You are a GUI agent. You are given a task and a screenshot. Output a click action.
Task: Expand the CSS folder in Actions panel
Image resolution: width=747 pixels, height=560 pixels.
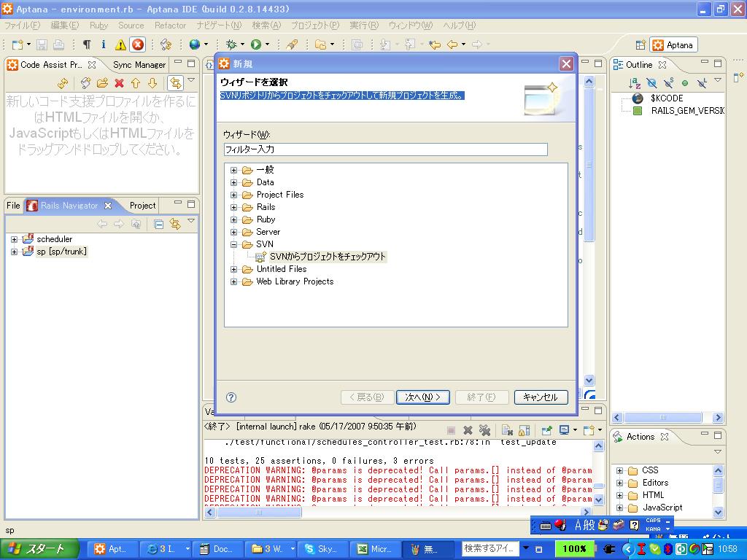tap(620, 470)
